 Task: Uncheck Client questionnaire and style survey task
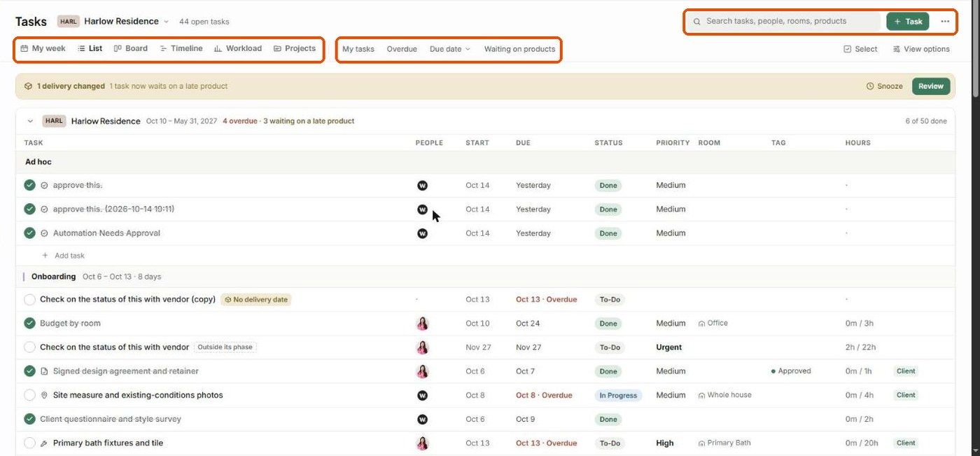[x=29, y=419]
